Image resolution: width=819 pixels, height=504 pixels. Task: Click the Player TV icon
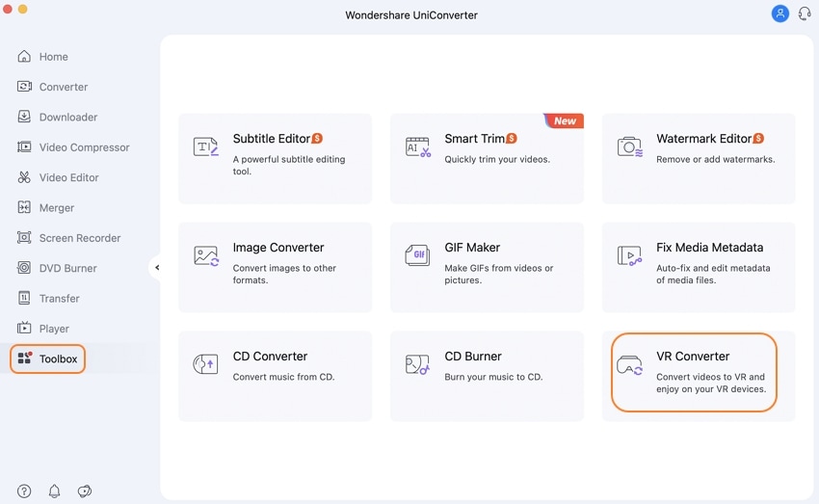tap(24, 329)
